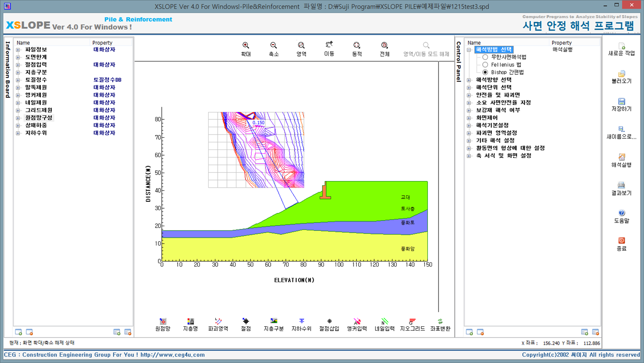Select the 말뚝제원 tree item

[x=36, y=87]
